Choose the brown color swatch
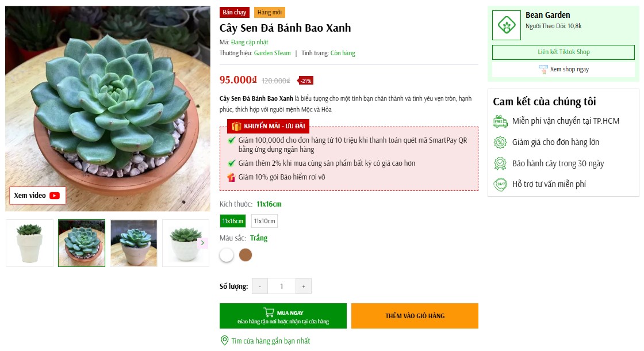644x351 pixels. pyautogui.click(x=246, y=255)
